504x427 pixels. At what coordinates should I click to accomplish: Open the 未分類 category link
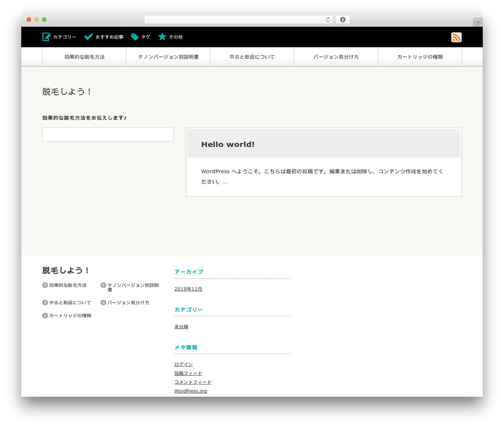(x=181, y=327)
